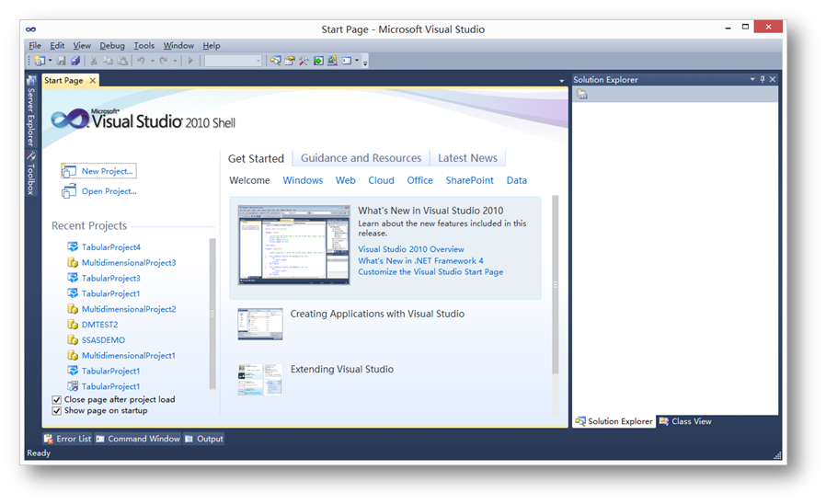Open the File menu
The width and height of the screenshot is (826, 504).
35,46
